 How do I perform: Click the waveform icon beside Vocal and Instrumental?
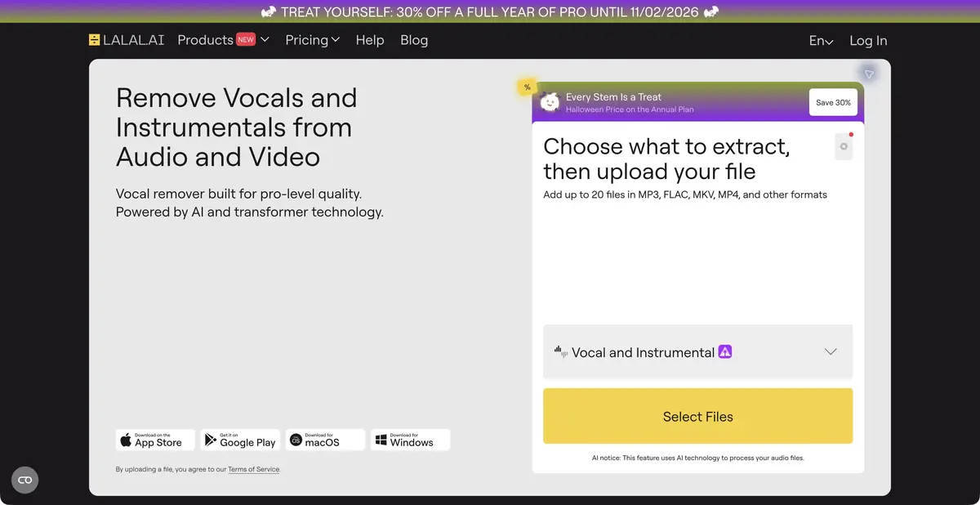pyautogui.click(x=561, y=351)
